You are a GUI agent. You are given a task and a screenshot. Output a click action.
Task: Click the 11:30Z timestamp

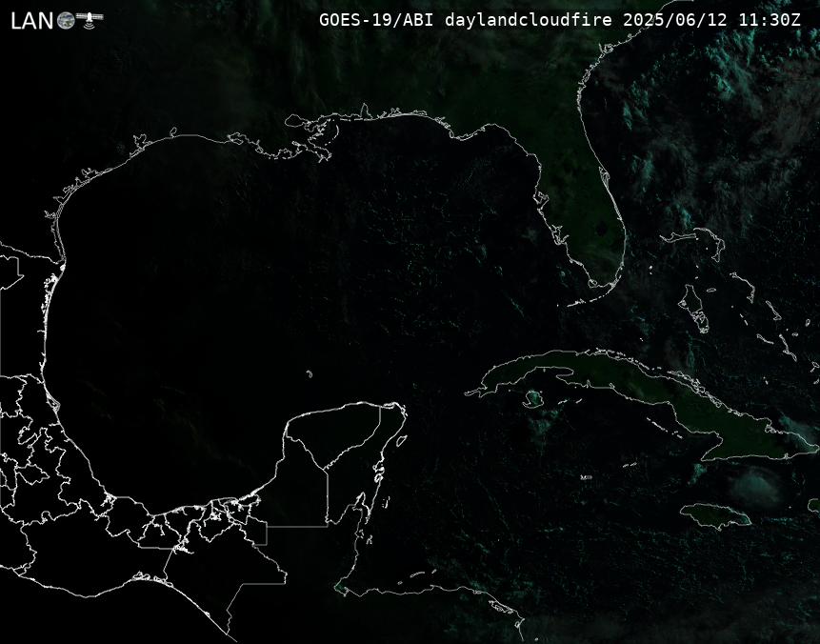pos(770,20)
